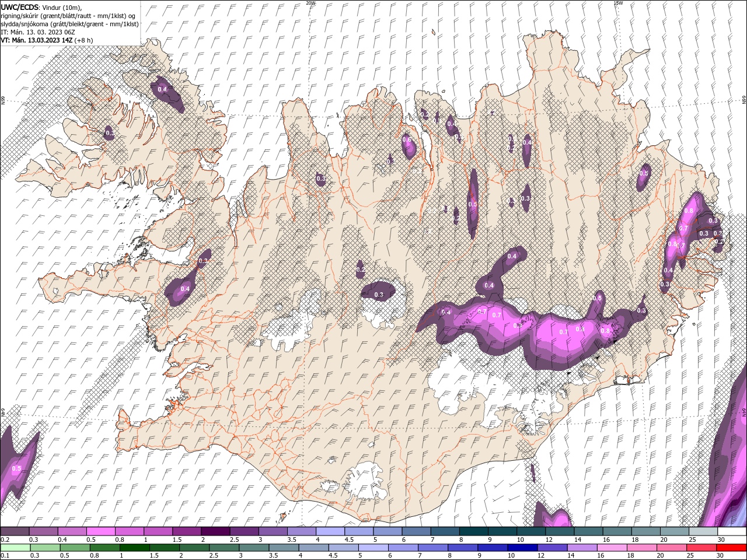
Task: Pick the darkest purple 2–2.5 upper legend swatch
Action: click(215, 531)
